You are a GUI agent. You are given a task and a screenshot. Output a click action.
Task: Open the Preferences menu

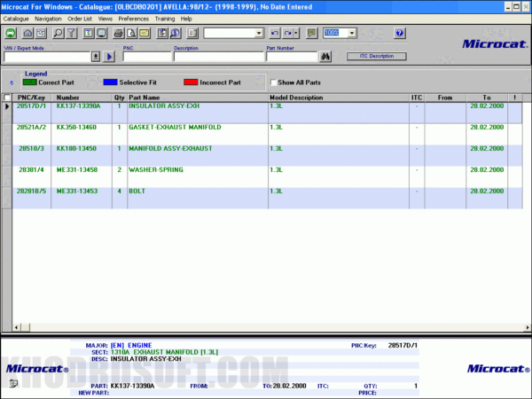coord(133,19)
